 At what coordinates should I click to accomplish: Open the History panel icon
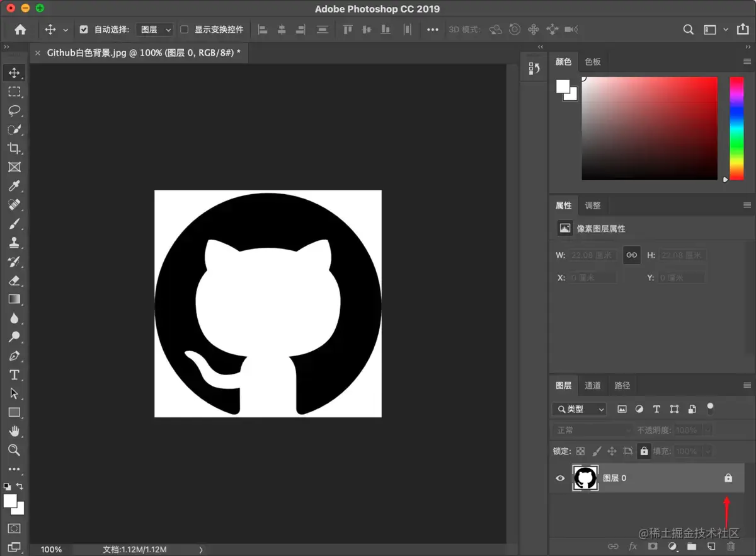pos(534,68)
